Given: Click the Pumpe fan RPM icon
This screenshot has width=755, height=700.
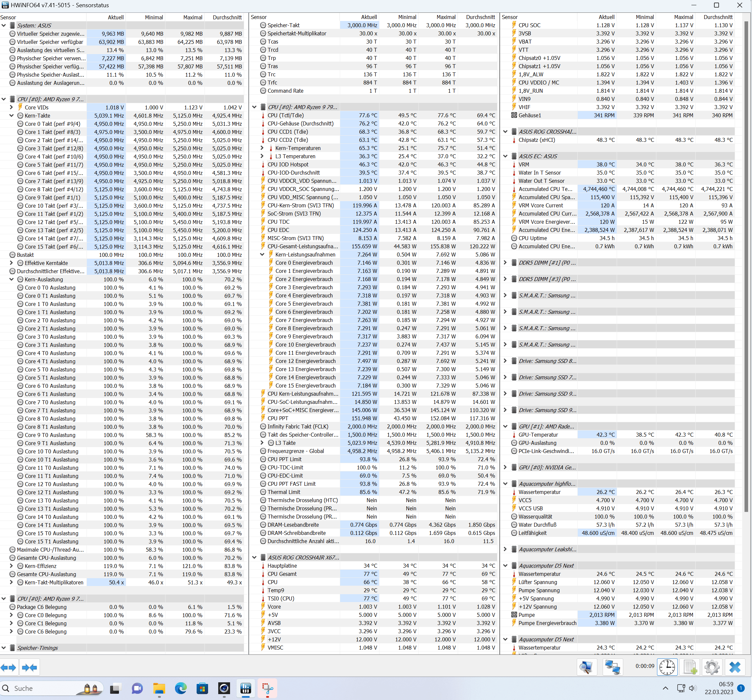Looking at the screenshot, I should tap(514, 615).
